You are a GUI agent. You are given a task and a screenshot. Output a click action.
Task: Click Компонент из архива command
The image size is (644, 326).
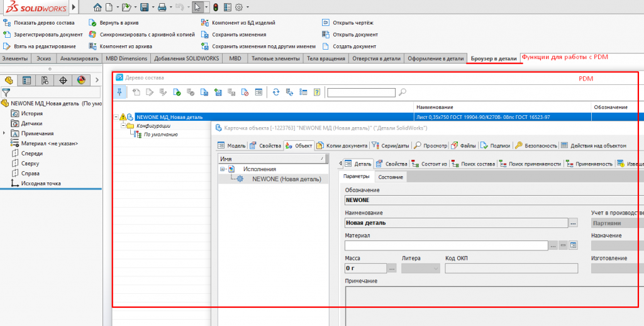click(x=120, y=47)
